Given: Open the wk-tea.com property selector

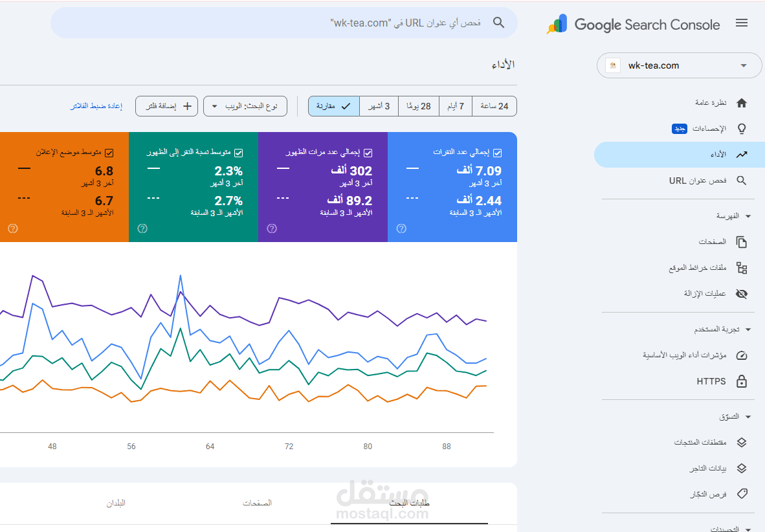Looking at the screenshot, I should click(x=679, y=65).
